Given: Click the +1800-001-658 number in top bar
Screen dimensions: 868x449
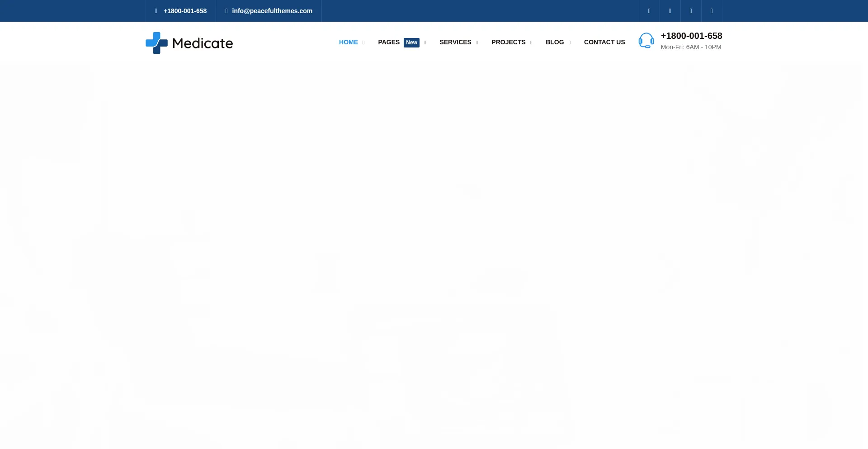Looking at the screenshot, I should pyautogui.click(x=185, y=11).
